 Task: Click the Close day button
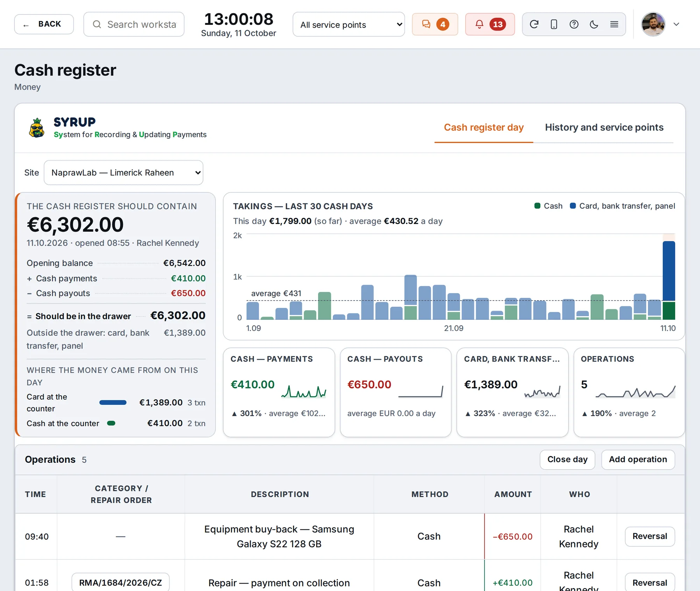(x=567, y=460)
